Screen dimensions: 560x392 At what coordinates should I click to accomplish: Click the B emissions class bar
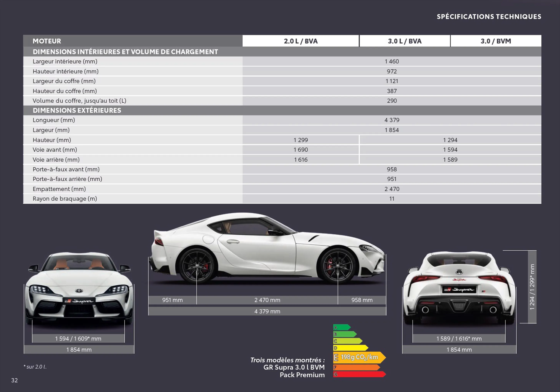click(x=345, y=334)
